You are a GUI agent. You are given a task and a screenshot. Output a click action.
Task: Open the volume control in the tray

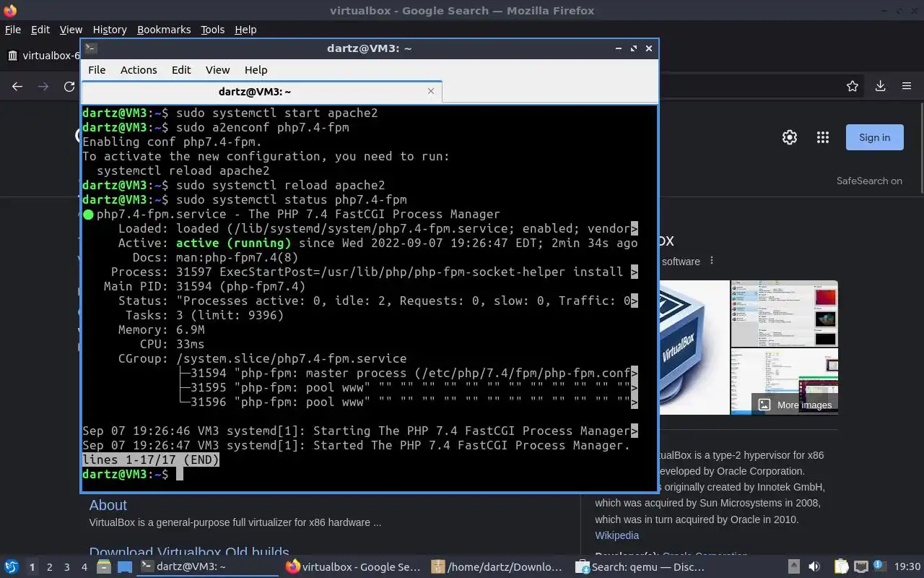tap(814, 567)
